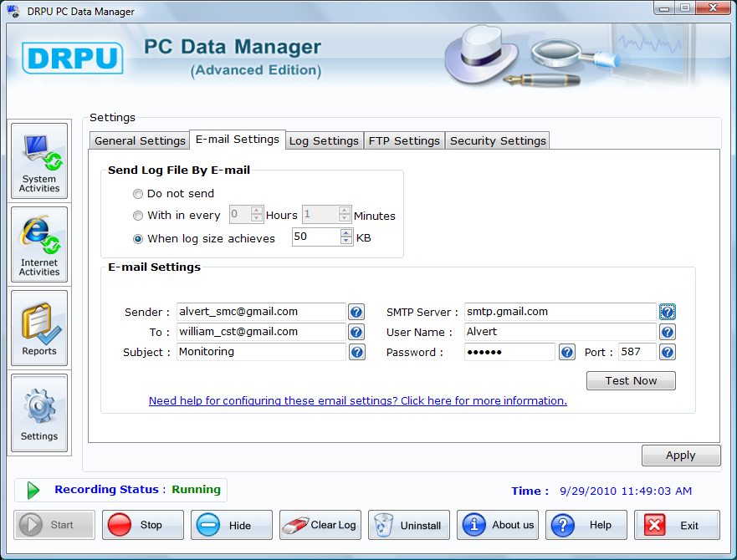
Task: Open Internet Activities panel
Action: 39,244
